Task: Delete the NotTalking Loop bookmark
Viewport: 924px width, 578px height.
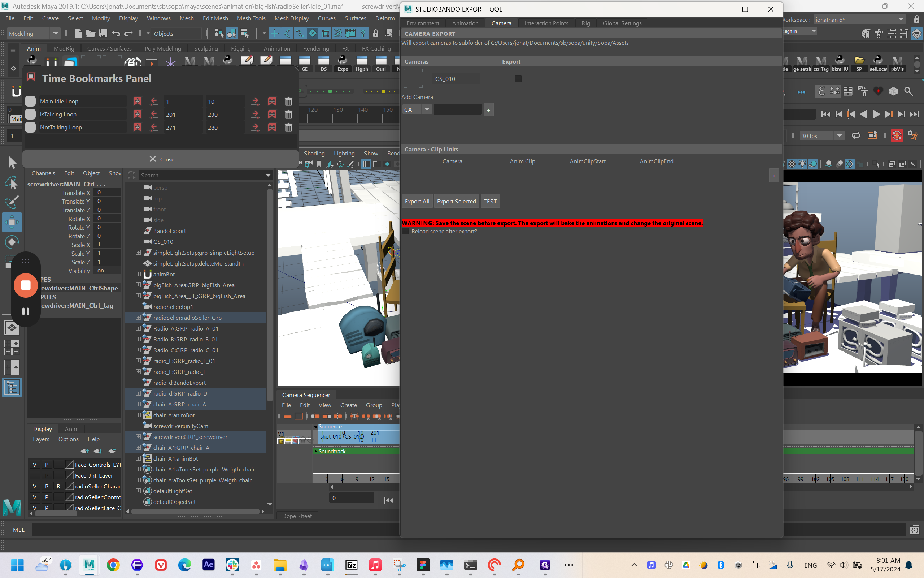Action: [288, 127]
